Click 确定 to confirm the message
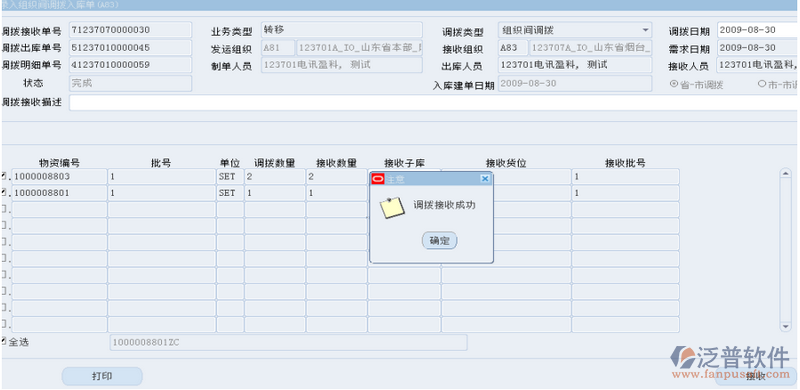The height and width of the screenshot is (390, 800). (x=439, y=240)
